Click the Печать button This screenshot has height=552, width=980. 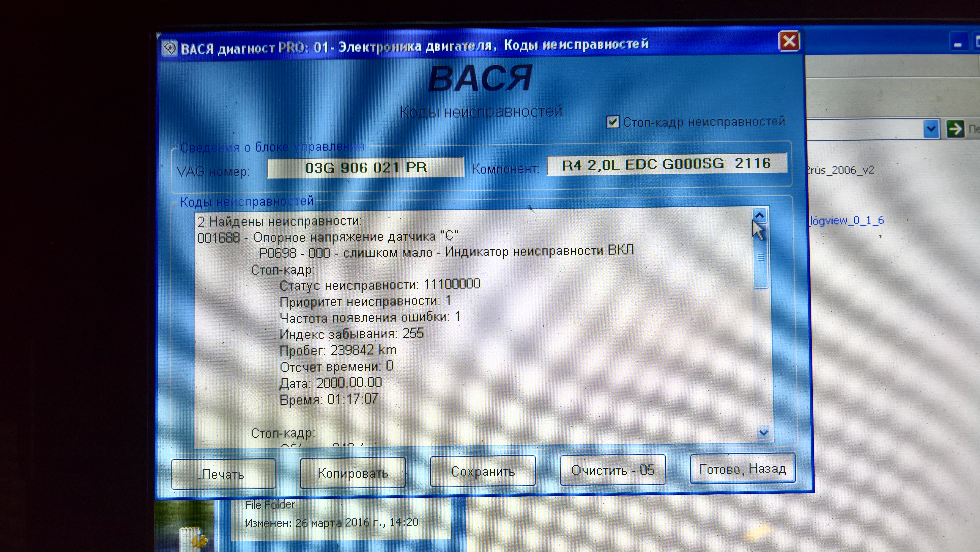click(x=223, y=474)
